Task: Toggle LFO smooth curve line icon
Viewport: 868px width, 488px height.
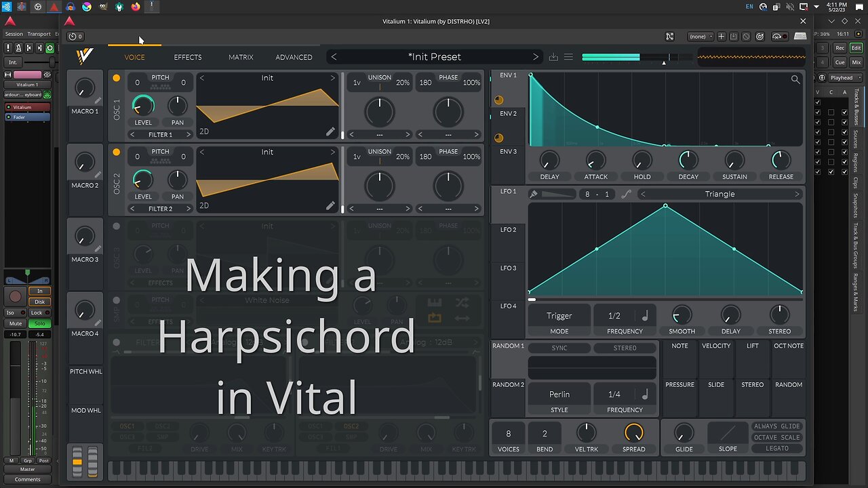Action: [x=626, y=194]
